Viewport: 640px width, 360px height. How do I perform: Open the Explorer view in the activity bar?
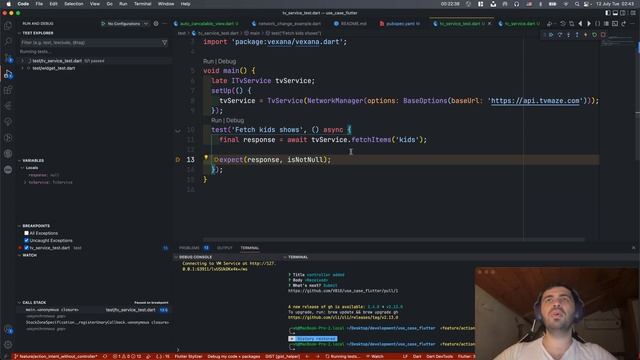point(8,26)
